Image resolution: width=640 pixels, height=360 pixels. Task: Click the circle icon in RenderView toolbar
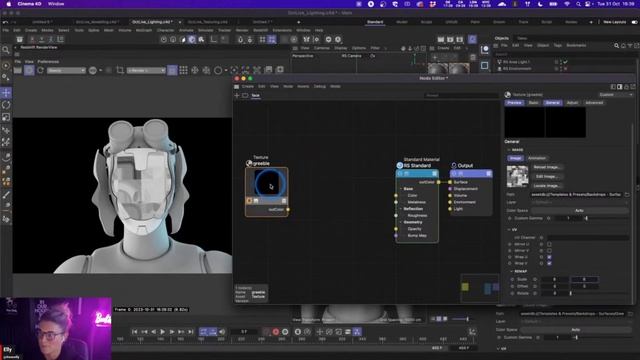tap(218, 70)
